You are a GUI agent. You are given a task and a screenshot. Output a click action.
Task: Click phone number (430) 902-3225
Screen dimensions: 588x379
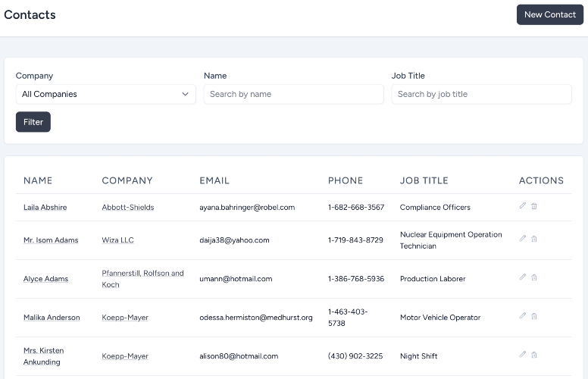[x=355, y=356]
